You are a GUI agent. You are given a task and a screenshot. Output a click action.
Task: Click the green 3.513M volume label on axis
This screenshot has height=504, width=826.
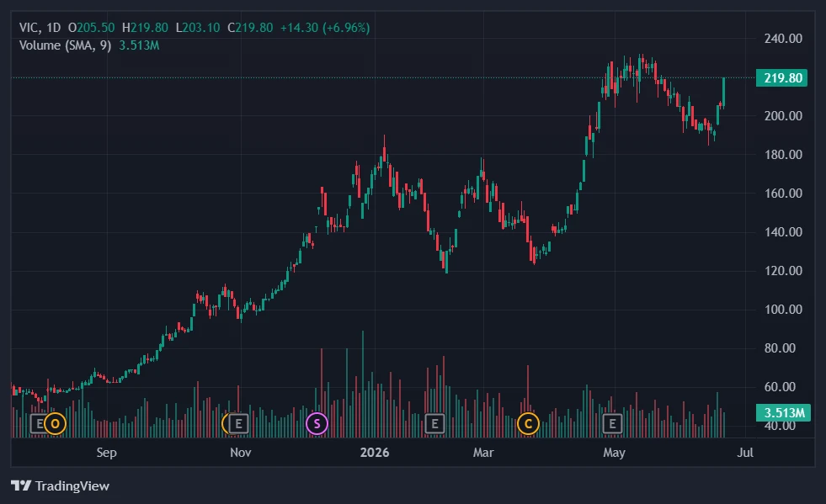click(783, 412)
